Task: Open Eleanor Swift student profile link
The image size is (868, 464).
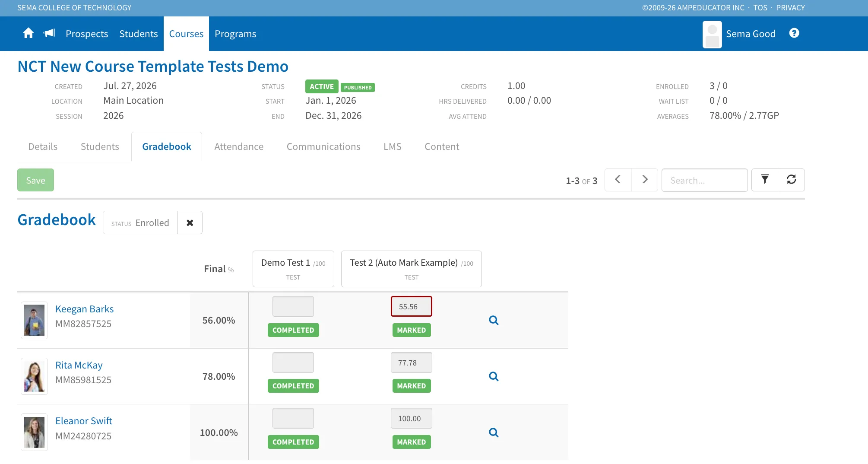Action: pyautogui.click(x=84, y=421)
